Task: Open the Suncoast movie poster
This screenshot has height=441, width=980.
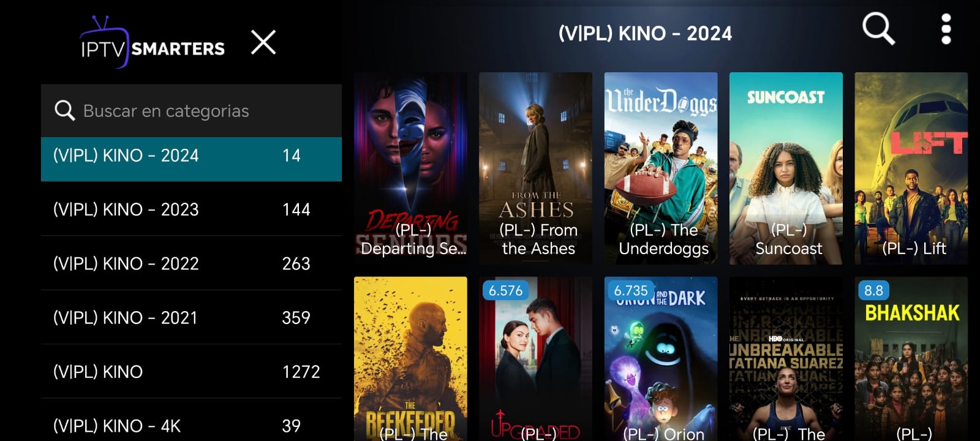Action: [786, 168]
